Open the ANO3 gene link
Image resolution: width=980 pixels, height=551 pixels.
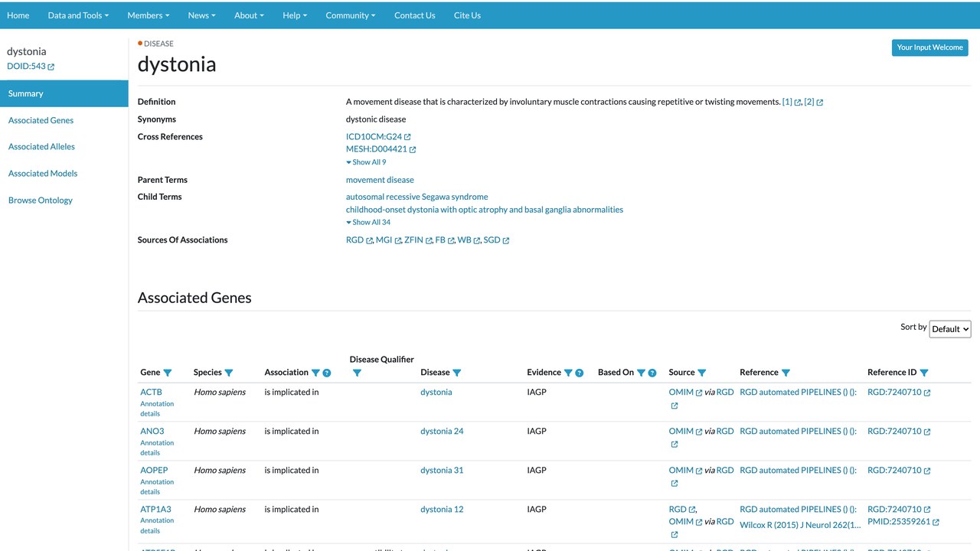152,431
